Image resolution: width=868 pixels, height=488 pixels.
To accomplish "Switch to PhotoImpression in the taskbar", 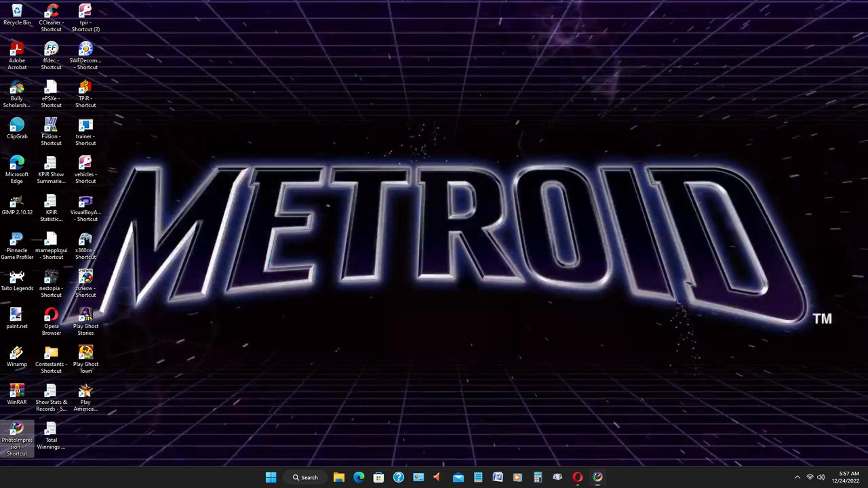I will [597, 477].
